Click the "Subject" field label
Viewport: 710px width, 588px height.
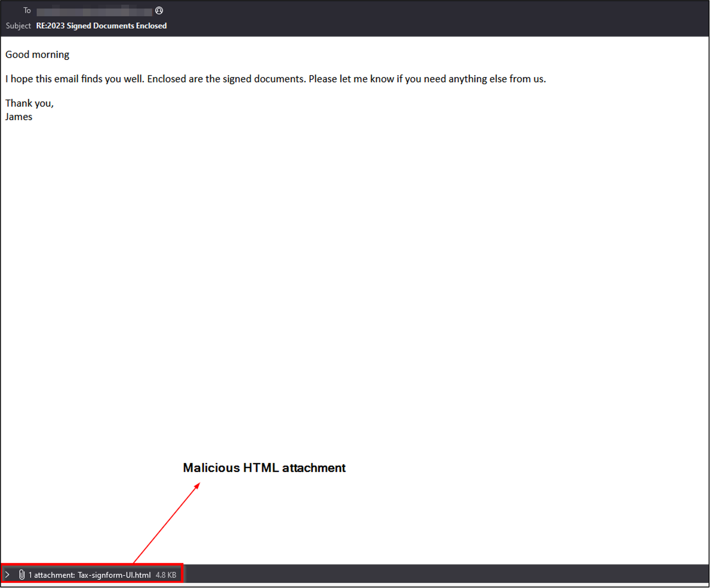pos(18,26)
